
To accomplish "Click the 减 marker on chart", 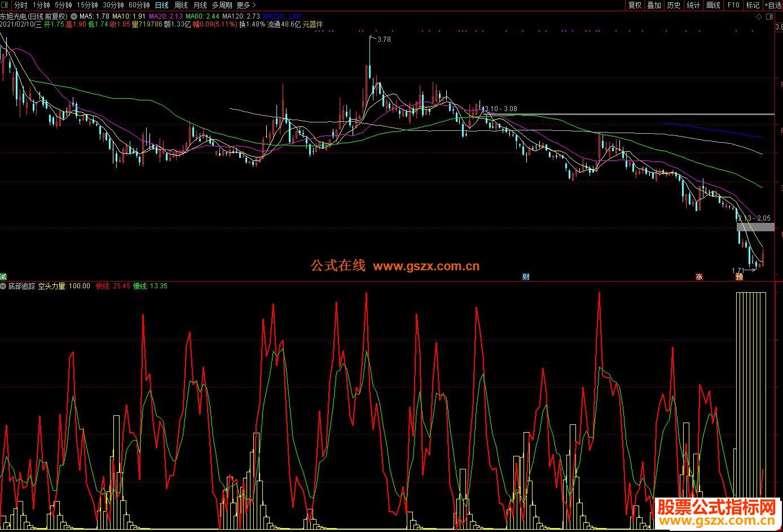I will coord(3,276).
